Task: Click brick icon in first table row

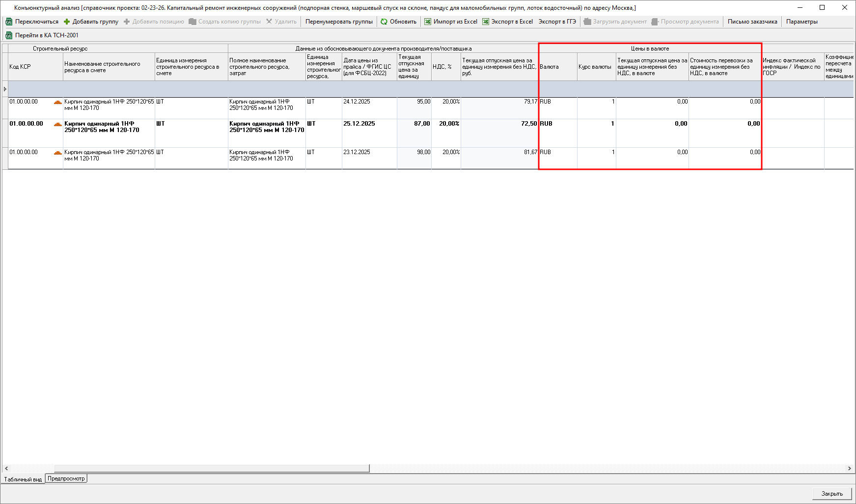Action: point(58,102)
